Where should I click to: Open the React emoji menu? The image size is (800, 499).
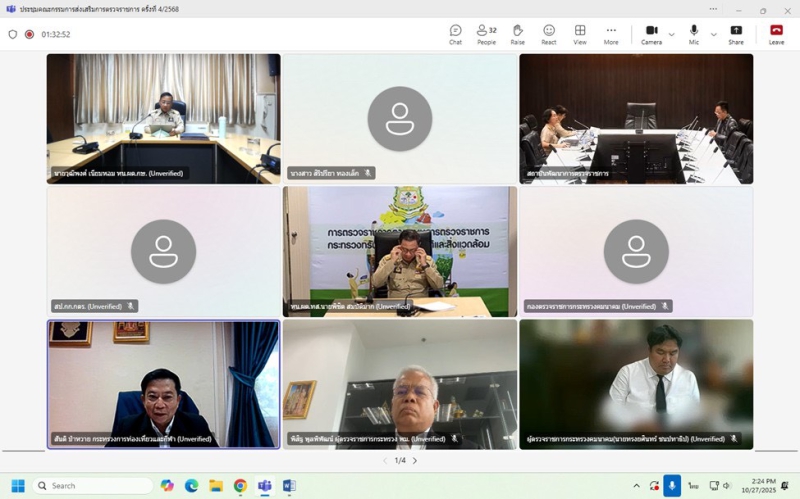[x=549, y=34]
